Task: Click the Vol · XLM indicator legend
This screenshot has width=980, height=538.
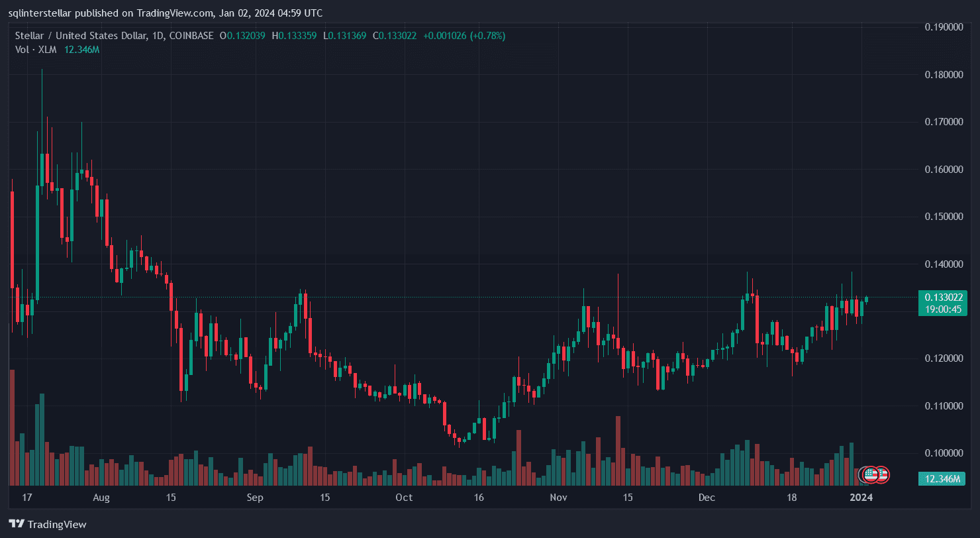Action: (37, 49)
